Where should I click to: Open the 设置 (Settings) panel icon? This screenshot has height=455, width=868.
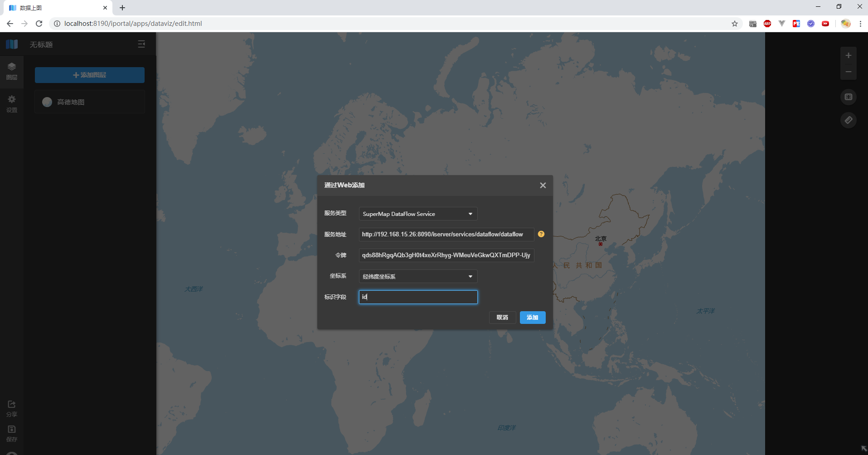[11, 104]
